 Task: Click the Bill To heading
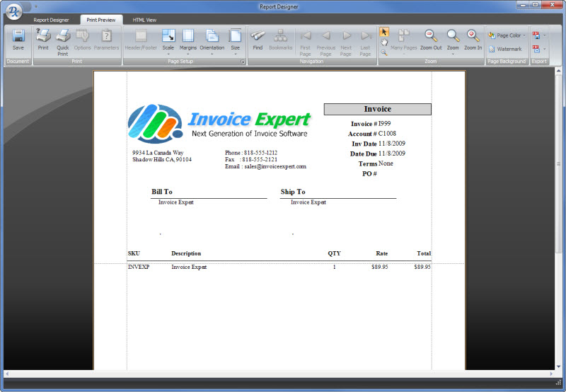[x=162, y=192]
